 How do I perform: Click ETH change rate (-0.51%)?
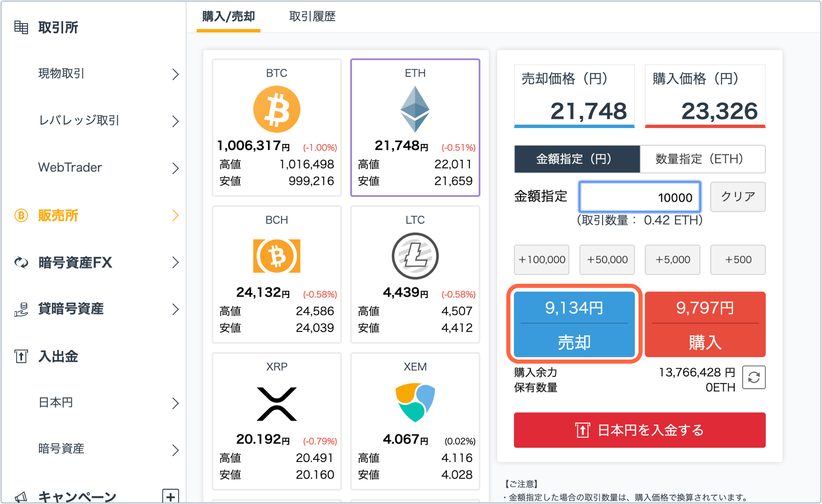click(x=459, y=148)
